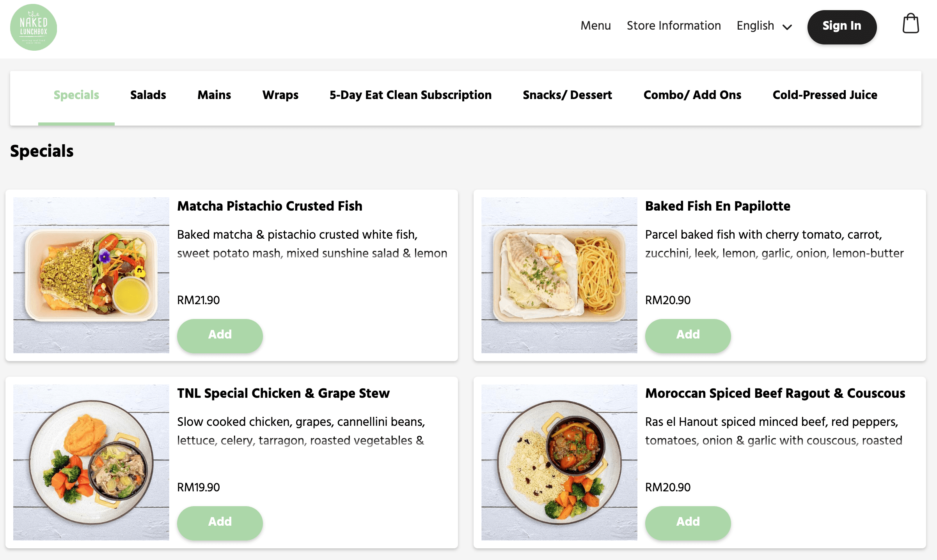Add Moroccan Spiced Beef Ragout & Couscous

point(688,522)
